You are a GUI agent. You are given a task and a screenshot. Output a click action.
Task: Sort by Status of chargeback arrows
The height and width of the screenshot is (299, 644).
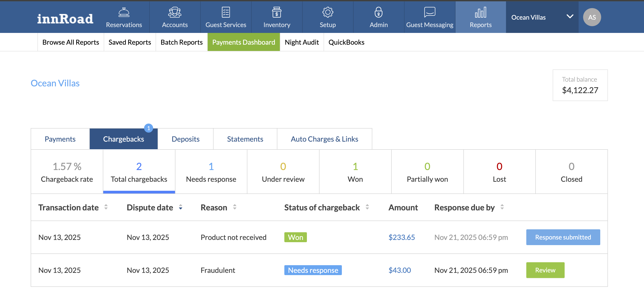[x=367, y=207]
